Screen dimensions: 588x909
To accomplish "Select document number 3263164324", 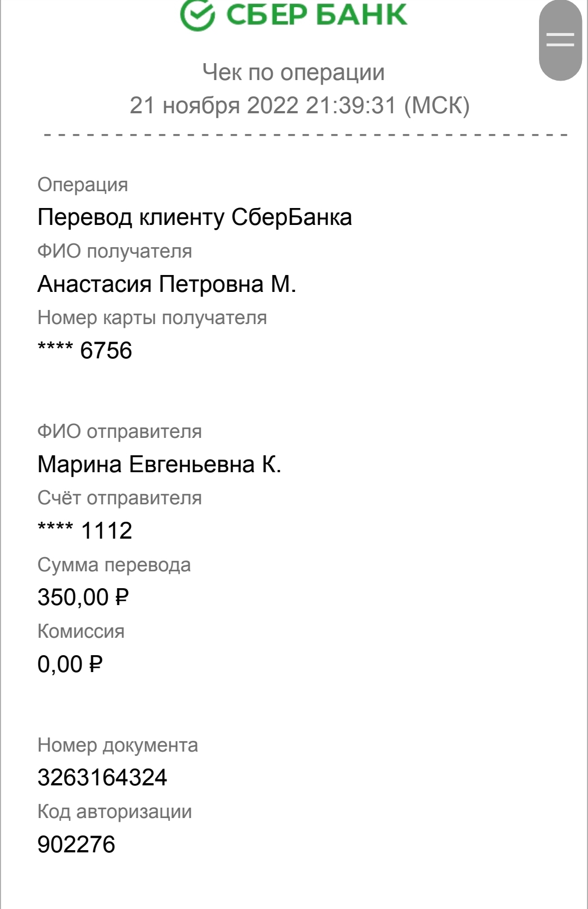I will point(102,777).
